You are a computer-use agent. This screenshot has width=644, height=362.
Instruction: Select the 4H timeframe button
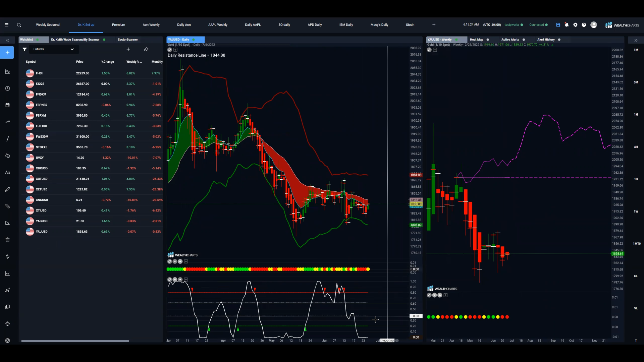[636, 147]
